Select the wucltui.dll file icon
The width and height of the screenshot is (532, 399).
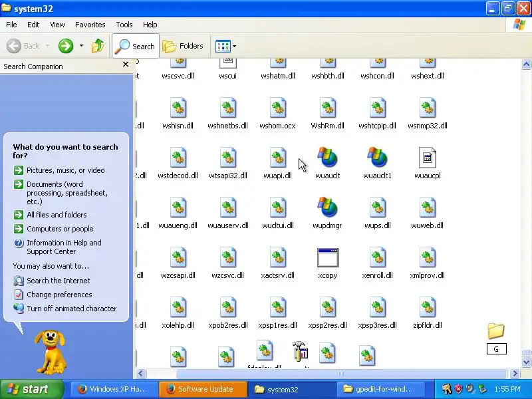point(277,207)
